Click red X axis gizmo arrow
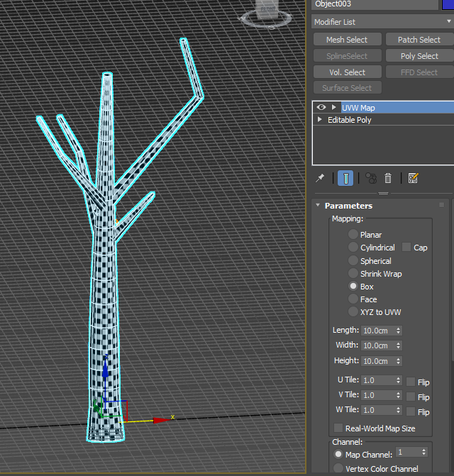 161,420
